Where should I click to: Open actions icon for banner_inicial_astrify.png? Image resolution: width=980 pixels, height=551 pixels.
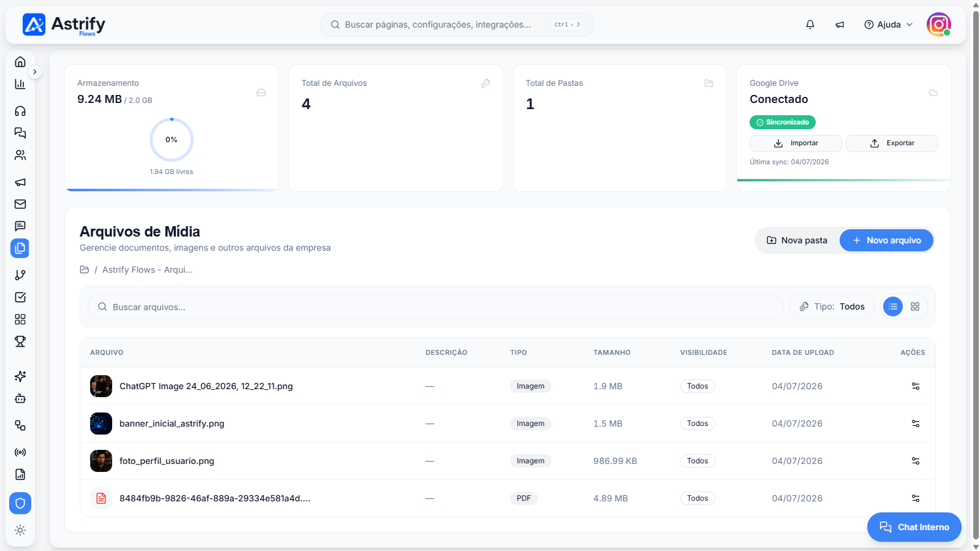[x=916, y=424]
